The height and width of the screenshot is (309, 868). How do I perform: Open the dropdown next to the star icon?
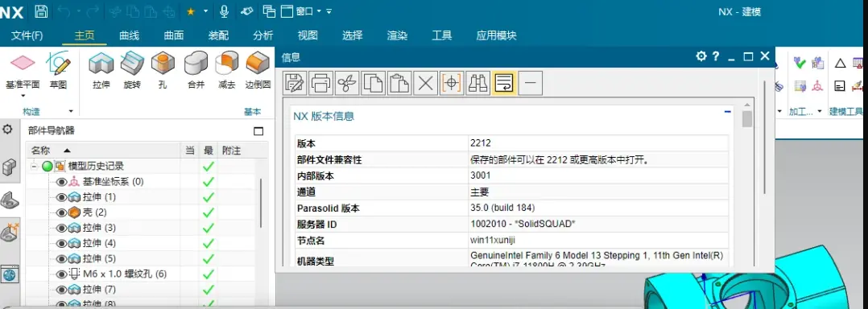tap(206, 11)
